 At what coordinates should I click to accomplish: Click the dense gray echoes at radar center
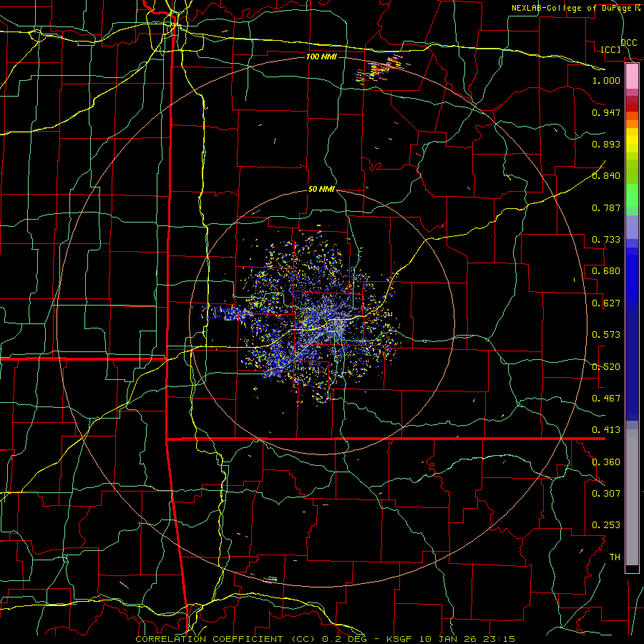[324, 323]
